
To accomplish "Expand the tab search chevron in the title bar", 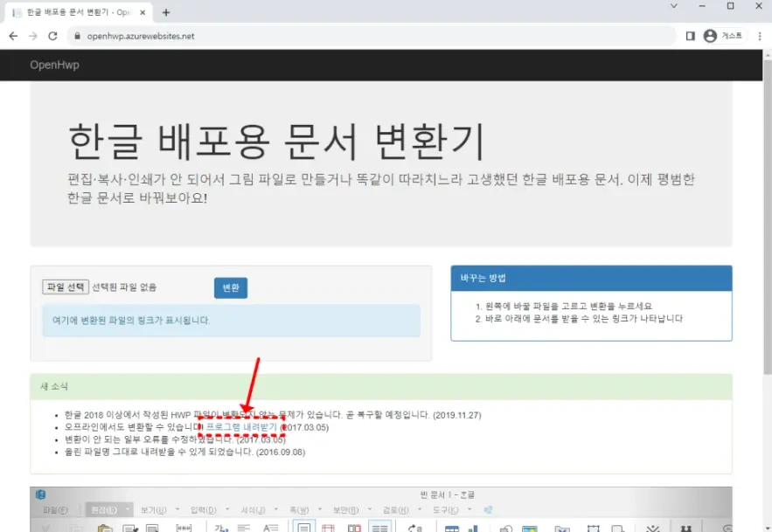I will [x=673, y=6].
